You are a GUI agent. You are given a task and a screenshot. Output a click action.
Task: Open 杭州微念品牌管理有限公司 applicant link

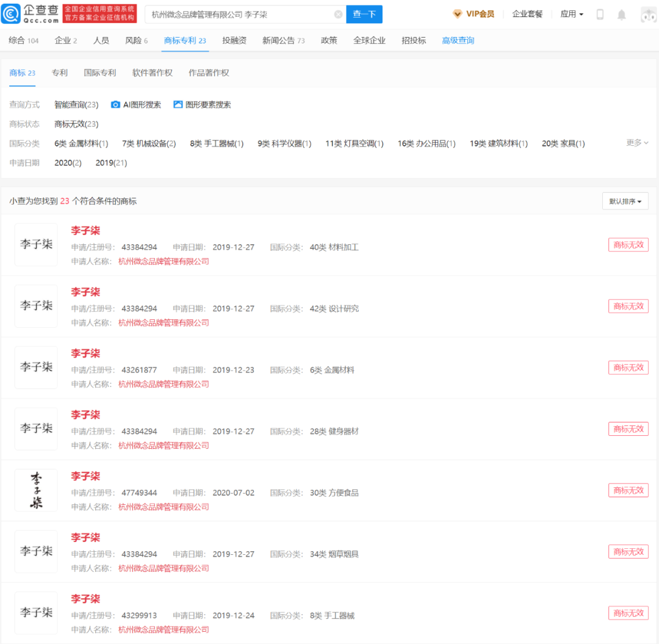coord(164,261)
